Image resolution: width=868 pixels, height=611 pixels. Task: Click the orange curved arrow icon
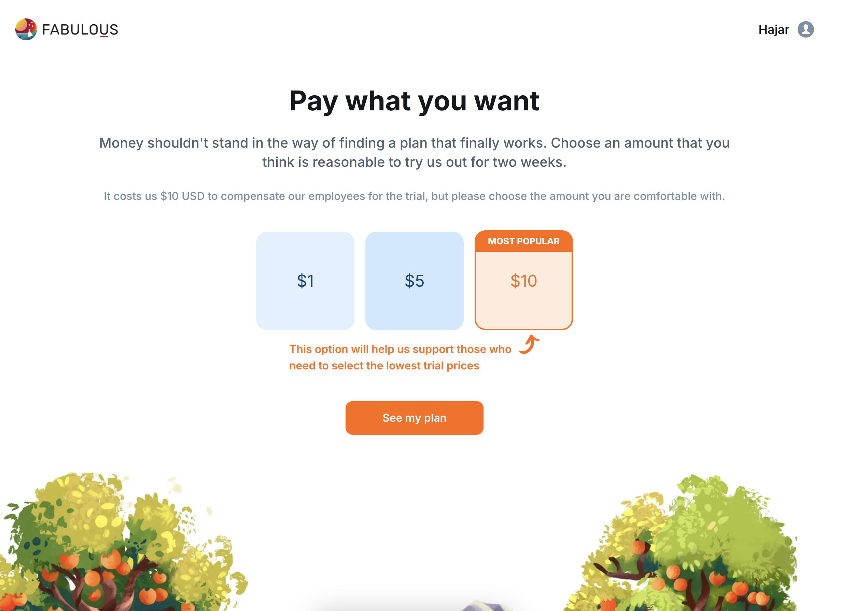coord(529,344)
